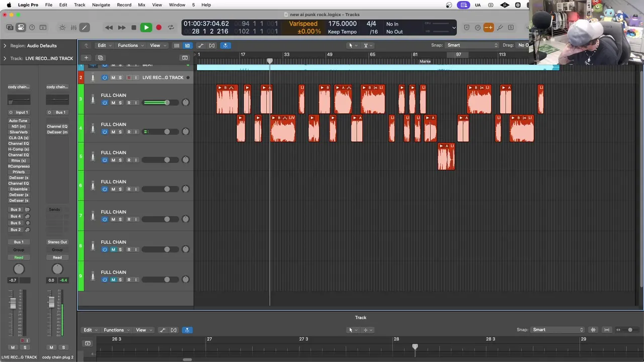This screenshot has height=362, width=644.
Task: Click the Bus 3 send slot
Action: pyautogui.click(x=16, y=210)
